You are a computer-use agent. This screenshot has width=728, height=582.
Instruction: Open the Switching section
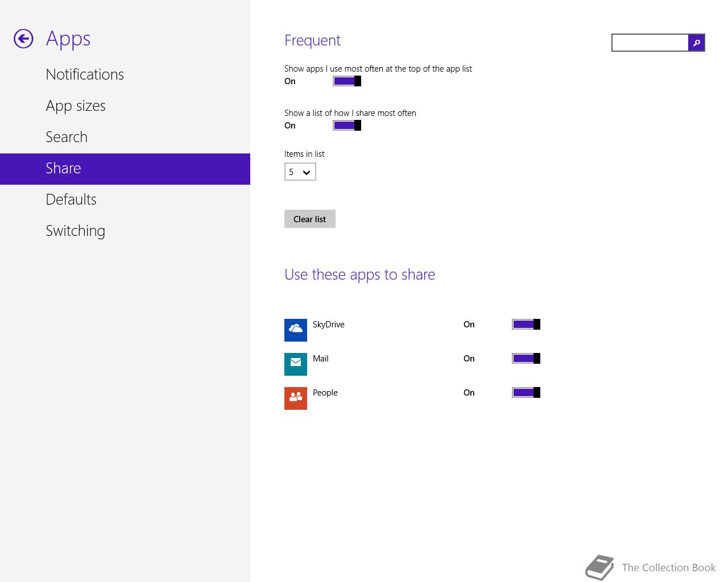coord(125,231)
